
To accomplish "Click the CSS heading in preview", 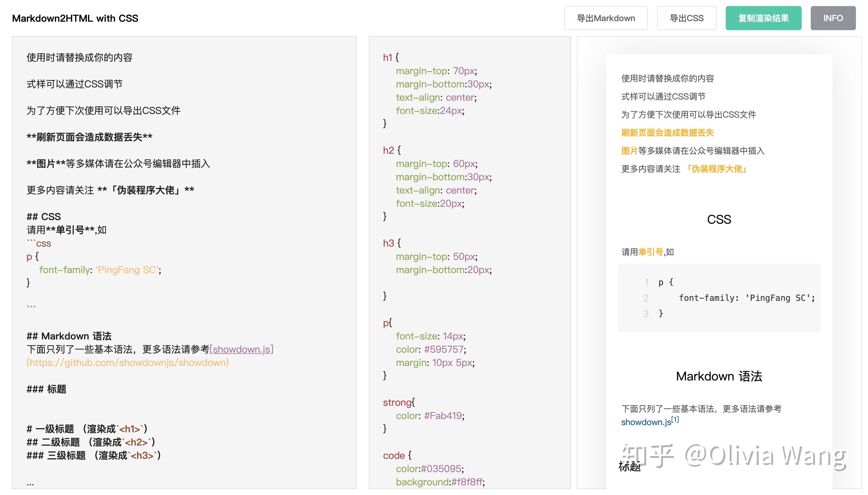I will [x=719, y=219].
